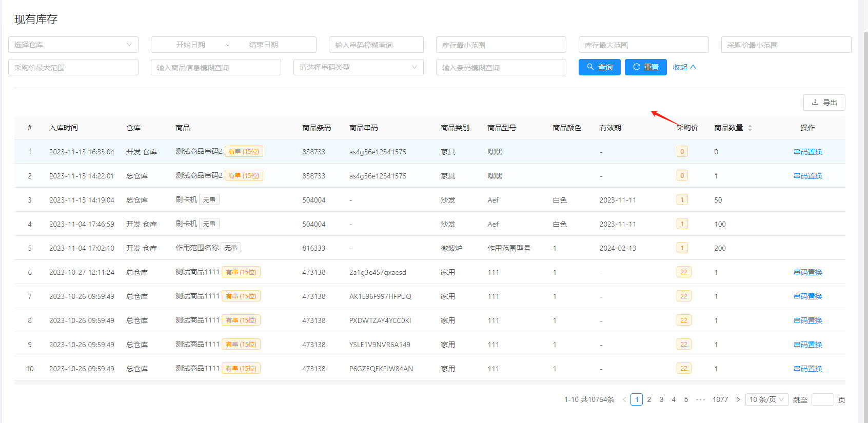Go to page 3
This screenshot has width=868, height=423.
point(661,399)
